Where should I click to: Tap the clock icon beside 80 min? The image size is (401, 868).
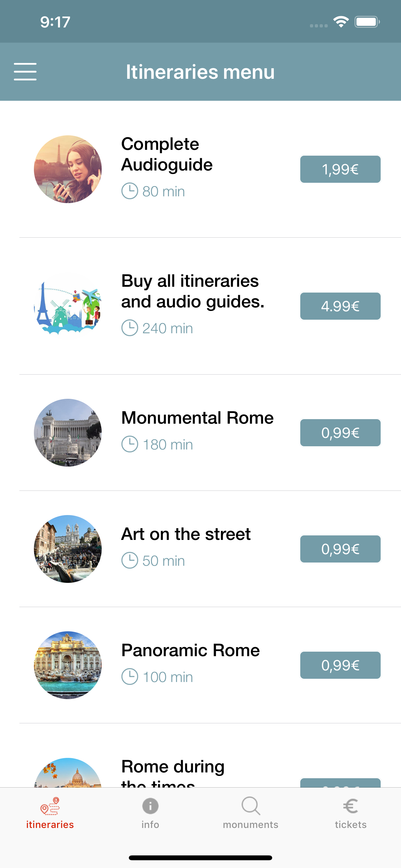pos(129,191)
